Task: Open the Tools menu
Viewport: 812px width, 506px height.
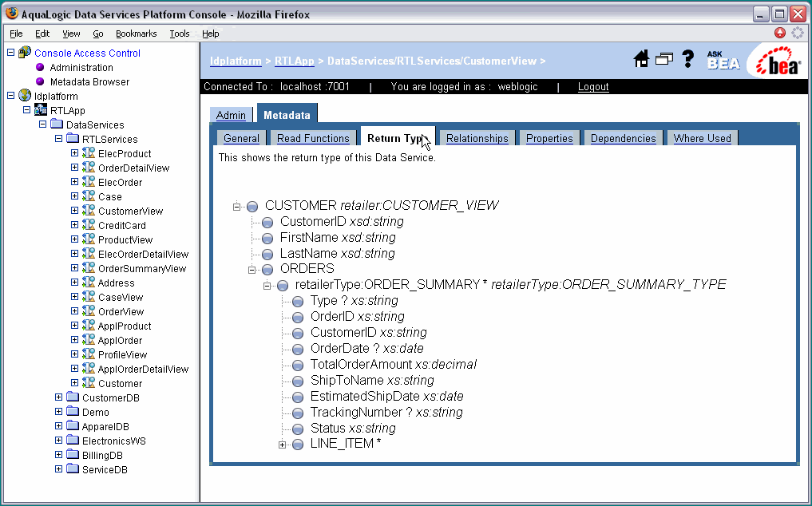Action: coord(180,34)
